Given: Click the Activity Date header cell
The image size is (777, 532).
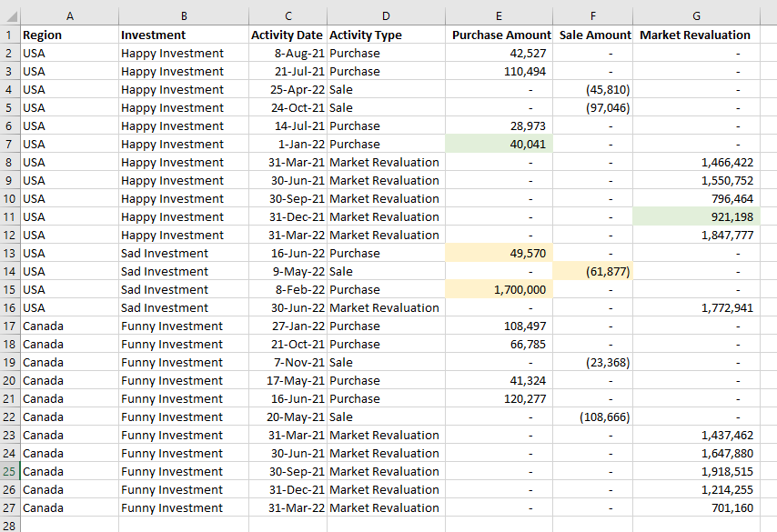Looking at the screenshot, I should tap(288, 35).
